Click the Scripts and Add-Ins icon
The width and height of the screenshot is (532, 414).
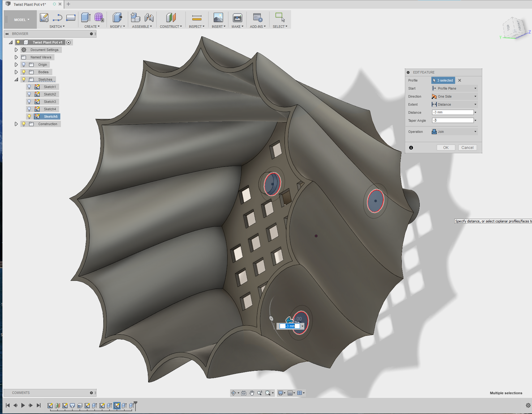coord(258,18)
